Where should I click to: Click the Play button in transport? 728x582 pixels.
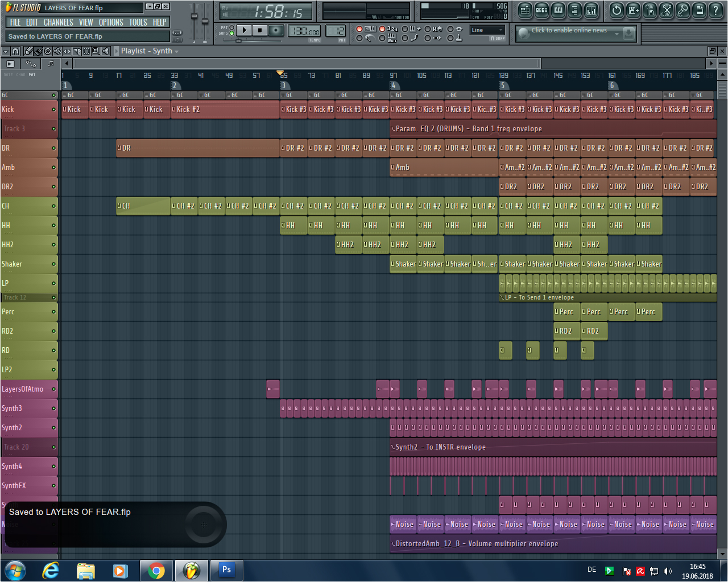coord(244,30)
